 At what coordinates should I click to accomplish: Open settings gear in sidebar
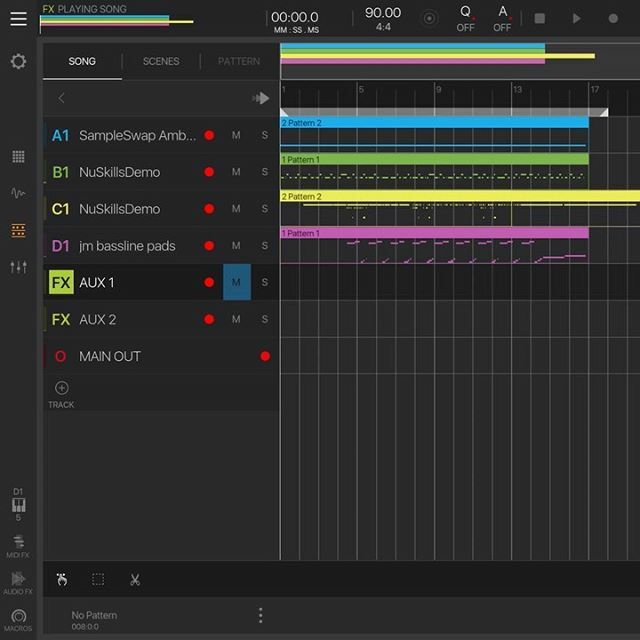pyautogui.click(x=18, y=61)
